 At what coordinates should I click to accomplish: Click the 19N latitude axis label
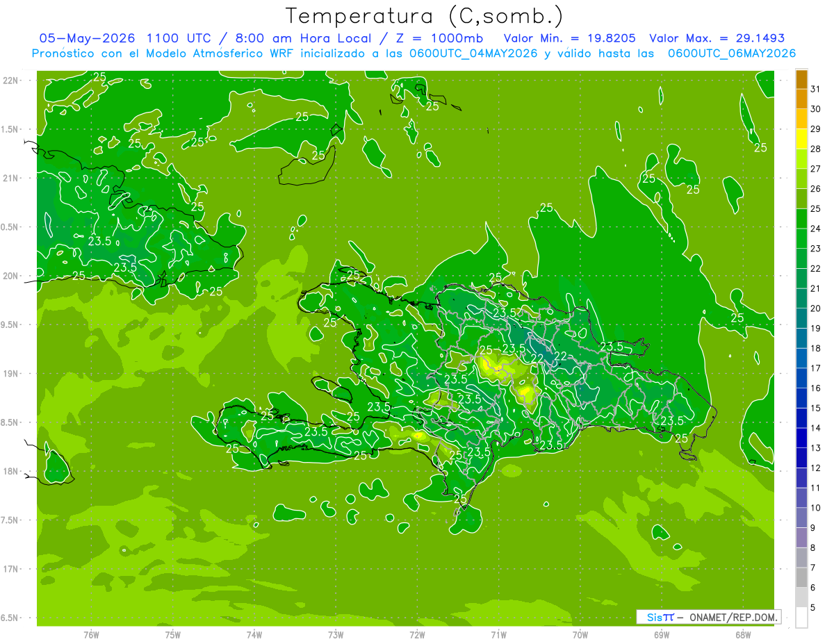(x=11, y=374)
